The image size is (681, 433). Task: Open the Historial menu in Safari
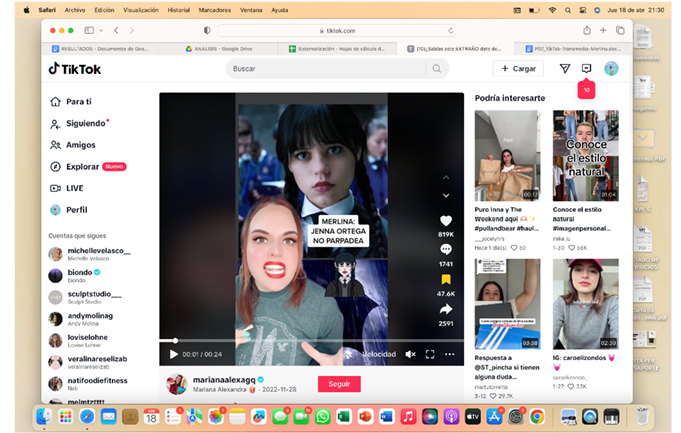(x=179, y=9)
